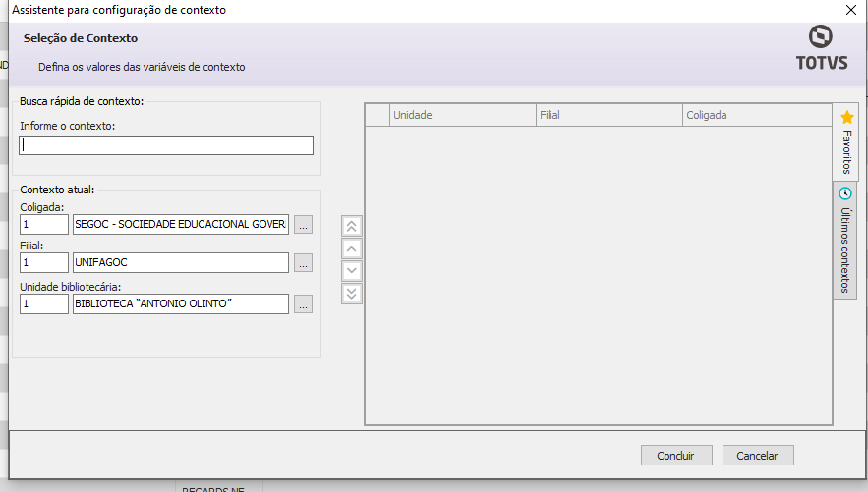Viewport: 868px width, 492px height.
Task: Click the move down arrow icon
Action: (x=352, y=271)
